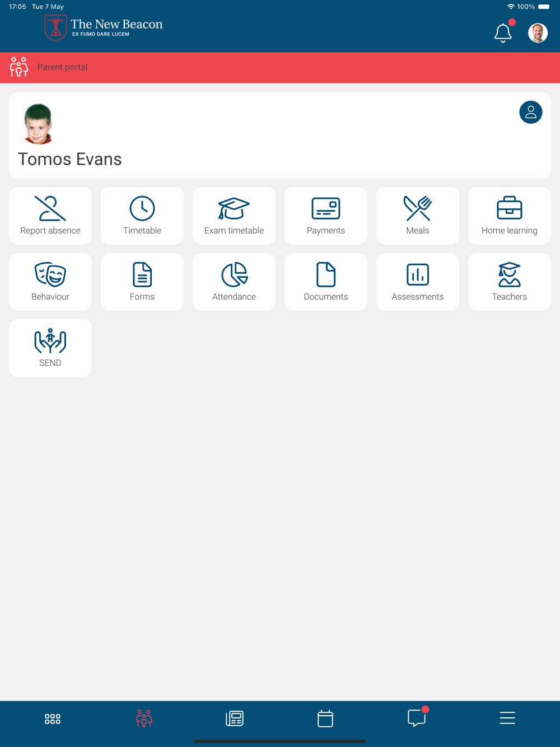Open the Documents tile

[x=326, y=282]
